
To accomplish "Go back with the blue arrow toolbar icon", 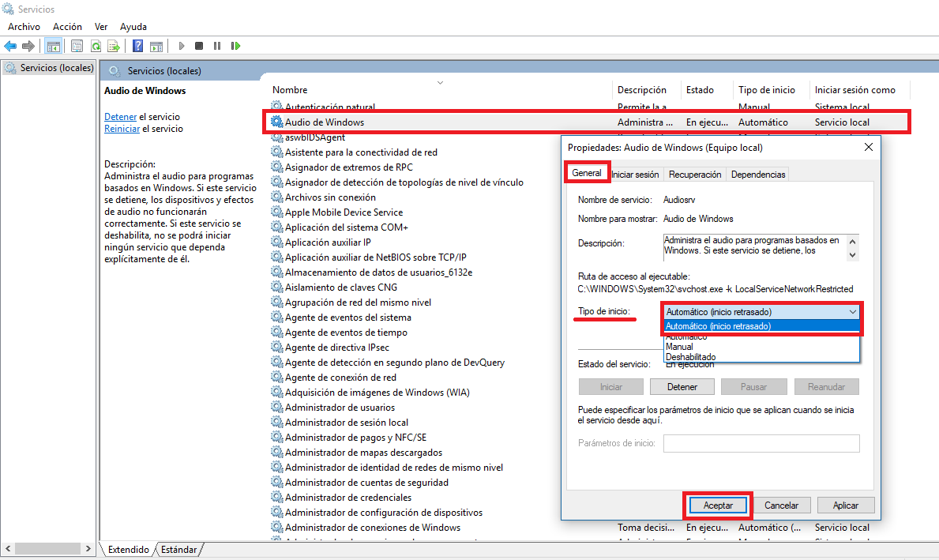I will (x=10, y=46).
